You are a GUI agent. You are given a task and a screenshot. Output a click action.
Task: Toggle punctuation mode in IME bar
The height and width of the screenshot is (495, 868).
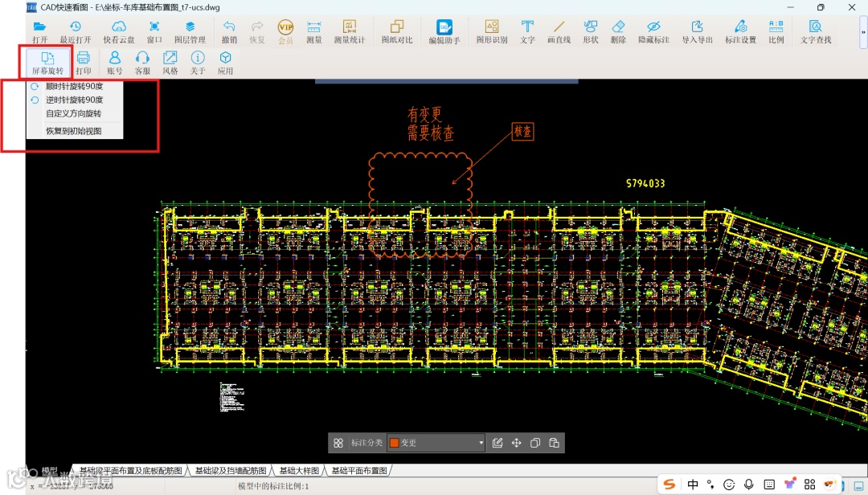(710, 485)
